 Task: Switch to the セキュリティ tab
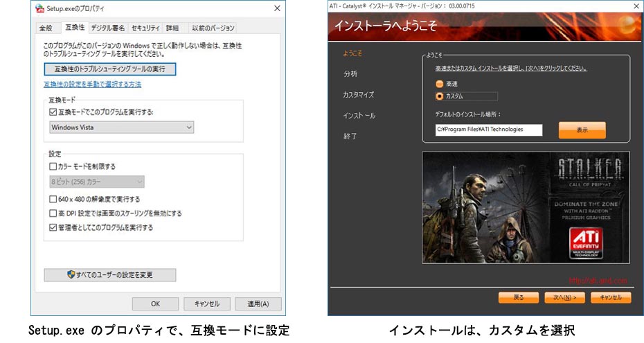[145, 28]
